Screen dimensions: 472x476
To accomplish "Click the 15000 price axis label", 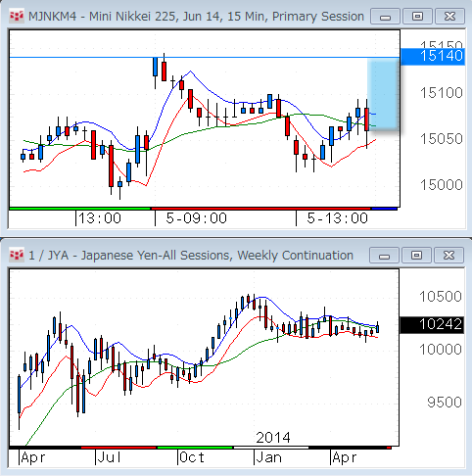I will 442,185.
